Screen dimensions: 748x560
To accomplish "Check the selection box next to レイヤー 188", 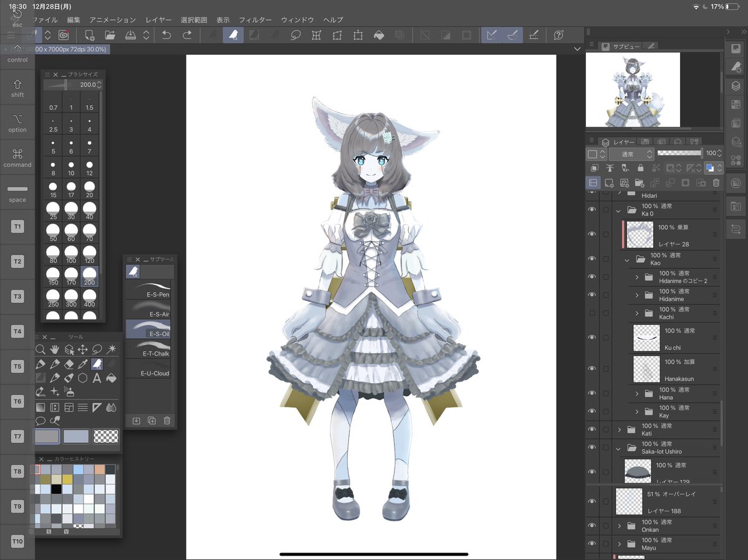I will point(606,501).
